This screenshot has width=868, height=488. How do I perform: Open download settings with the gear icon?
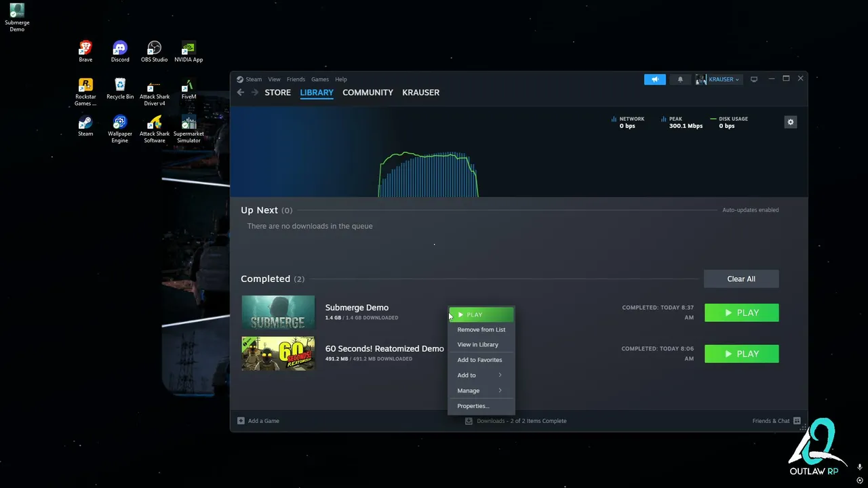tap(790, 122)
